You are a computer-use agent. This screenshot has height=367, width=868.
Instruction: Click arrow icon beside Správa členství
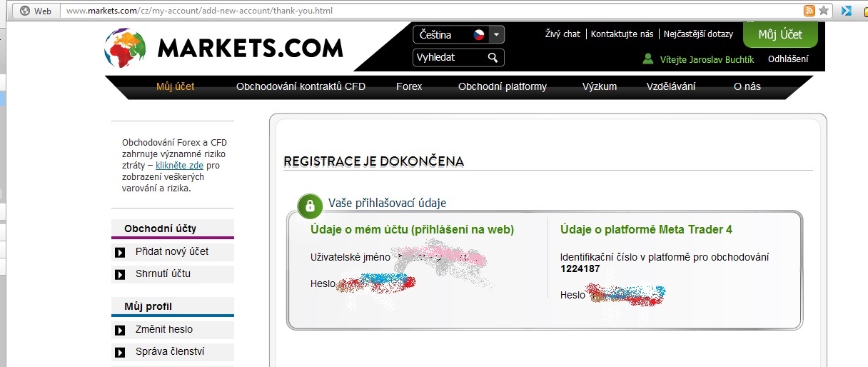(x=120, y=352)
